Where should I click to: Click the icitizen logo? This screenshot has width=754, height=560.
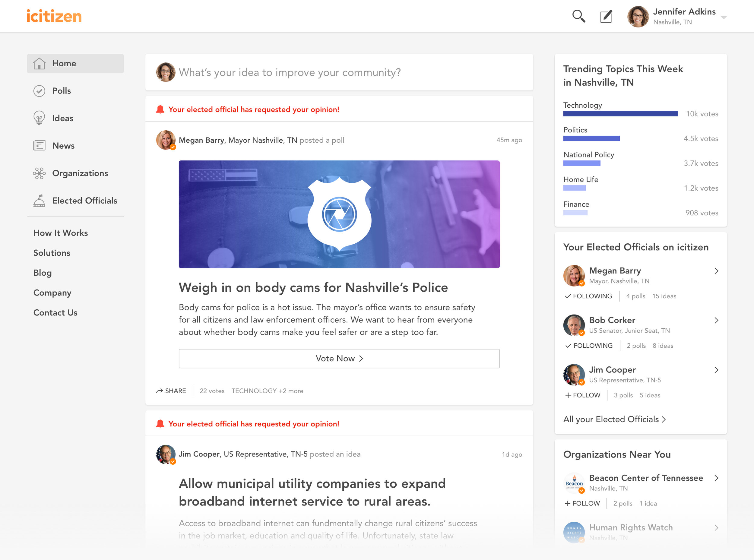pyautogui.click(x=54, y=16)
